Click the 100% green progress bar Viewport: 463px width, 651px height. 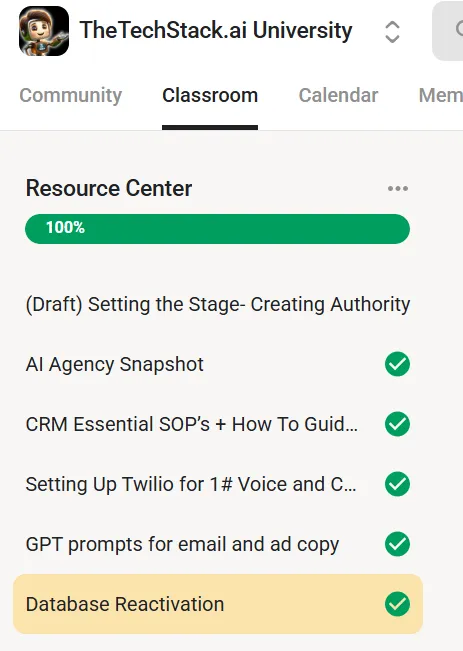(218, 229)
